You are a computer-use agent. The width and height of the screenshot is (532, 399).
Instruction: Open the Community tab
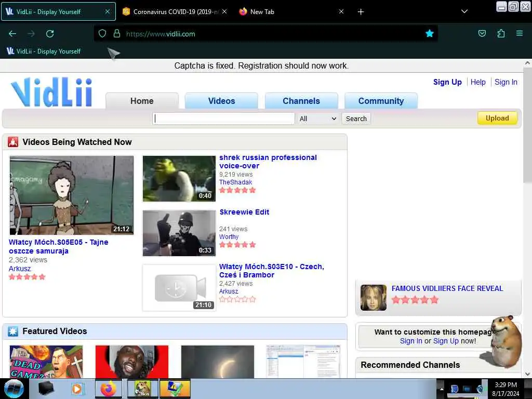pyautogui.click(x=381, y=101)
